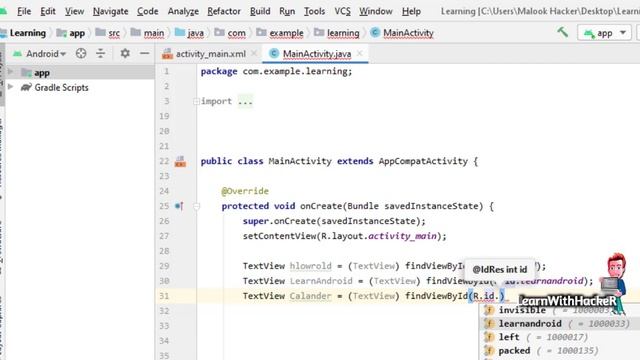
Task: Click the main breadcrumb
Action: tap(147, 33)
